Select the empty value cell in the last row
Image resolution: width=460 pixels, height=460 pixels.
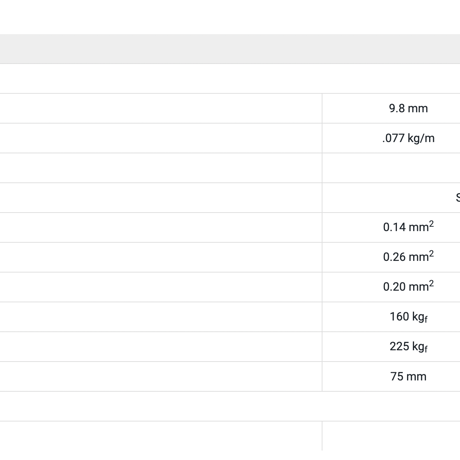coord(391,436)
